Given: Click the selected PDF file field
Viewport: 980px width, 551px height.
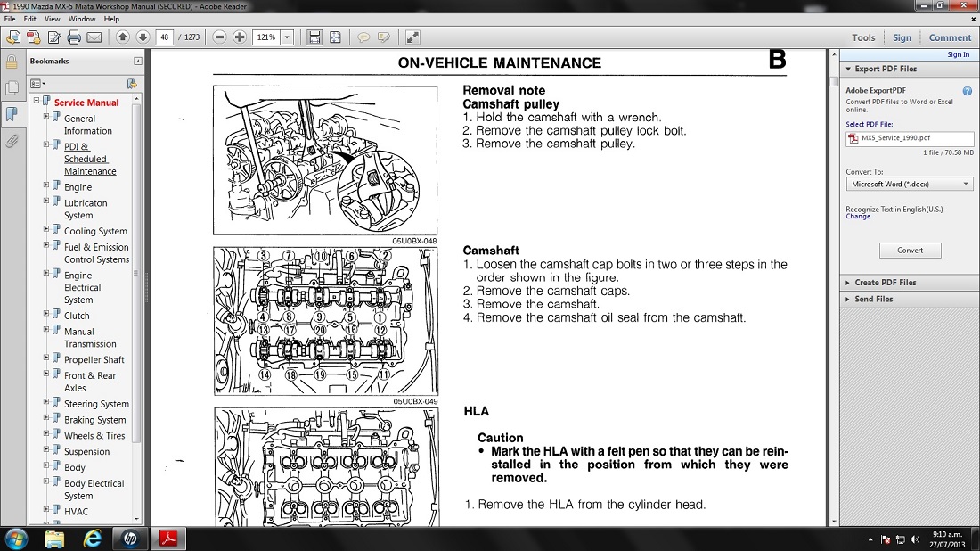Looking at the screenshot, I should click(910, 138).
